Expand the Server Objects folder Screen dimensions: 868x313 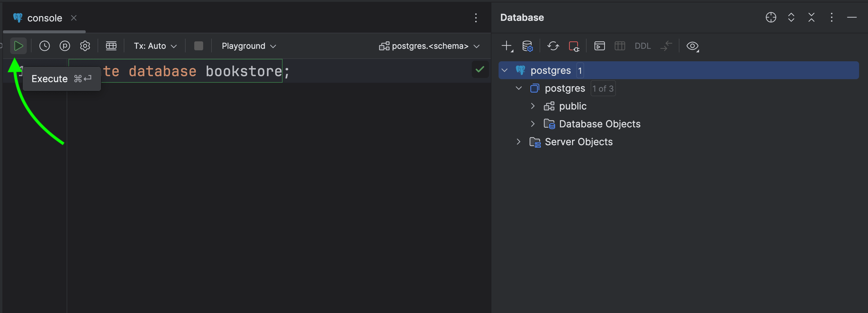click(518, 142)
